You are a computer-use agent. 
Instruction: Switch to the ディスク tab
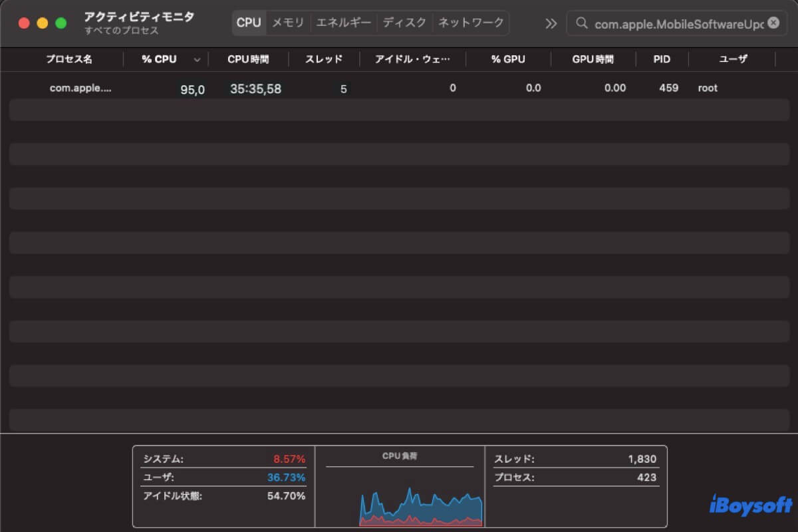click(404, 23)
